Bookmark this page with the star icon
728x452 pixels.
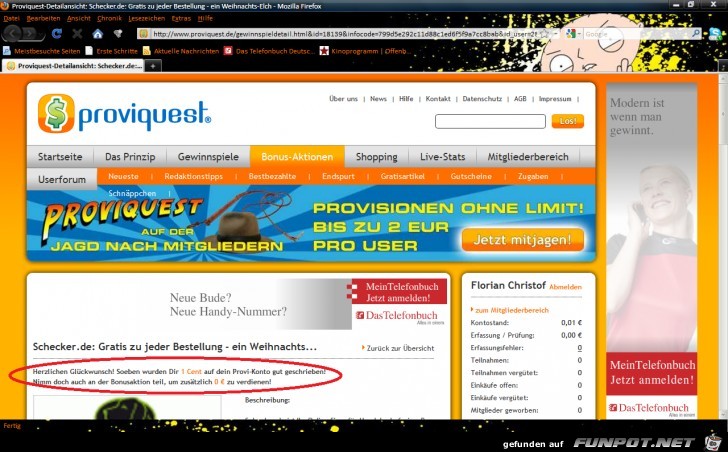click(544, 34)
